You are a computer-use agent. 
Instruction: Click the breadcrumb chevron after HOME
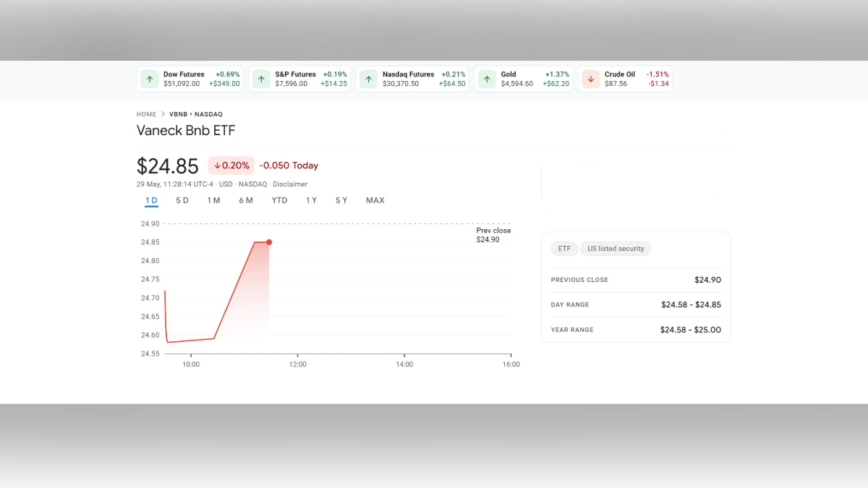click(163, 114)
